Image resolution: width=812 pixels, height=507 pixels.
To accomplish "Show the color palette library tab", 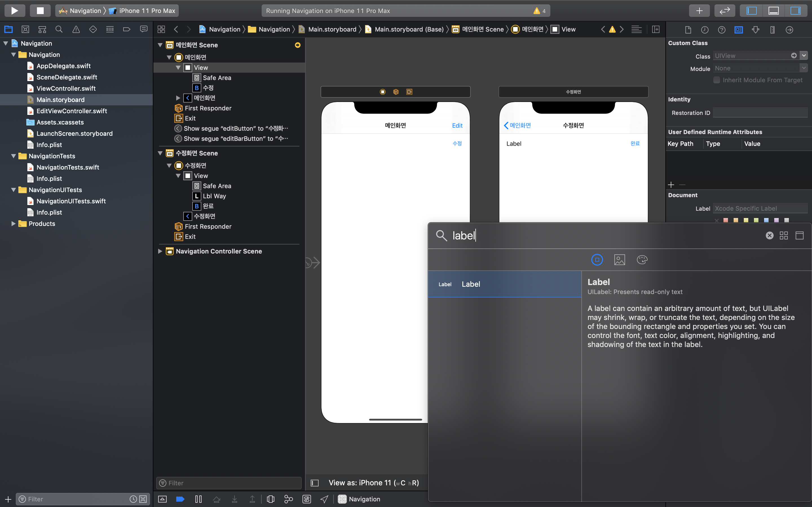I will pyautogui.click(x=642, y=260).
